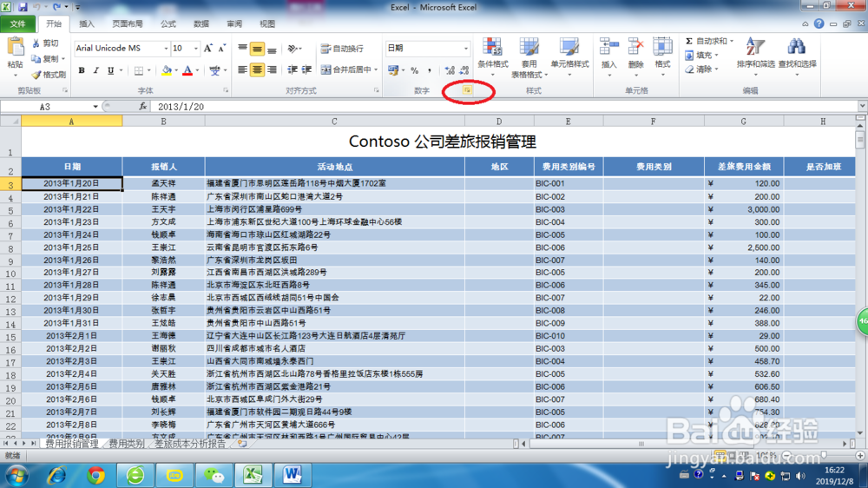868x488 pixels.
Task: Click the increase indent icon
Action: click(306, 69)
